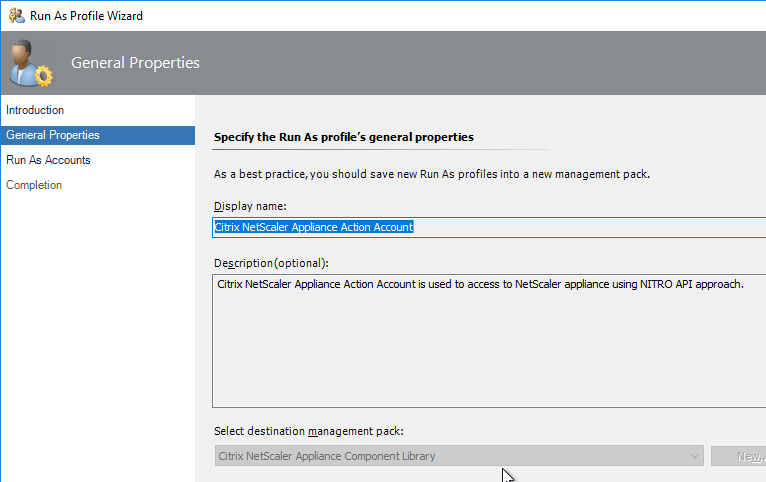Click the General Properties banner title
Image resolution: width=766 pixels, height=482 pixels.
[135, 63]
